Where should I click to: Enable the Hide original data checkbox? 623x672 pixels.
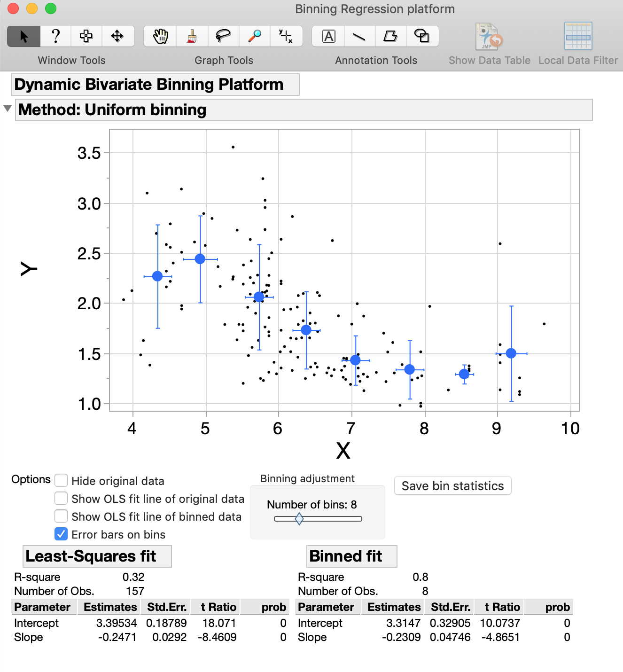(61, 480)
